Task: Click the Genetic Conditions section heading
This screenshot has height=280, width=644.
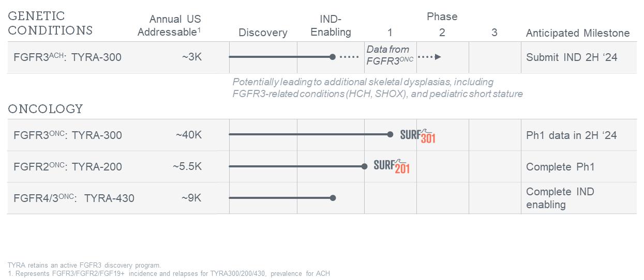Action: [x=50, y=23]
